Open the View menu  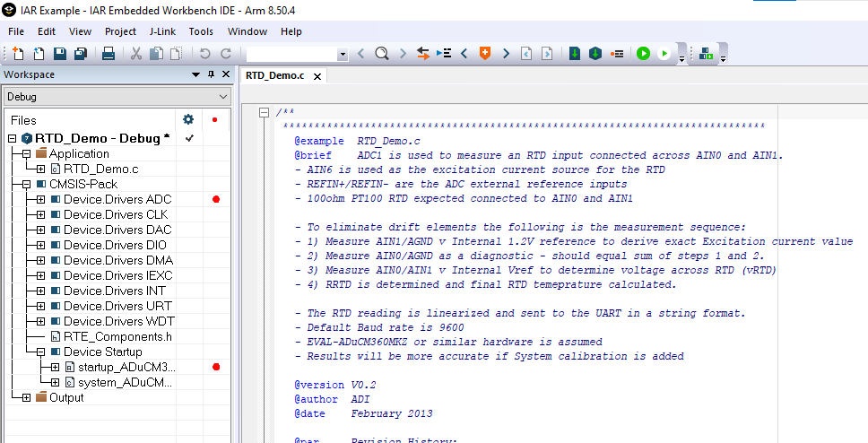81,31
